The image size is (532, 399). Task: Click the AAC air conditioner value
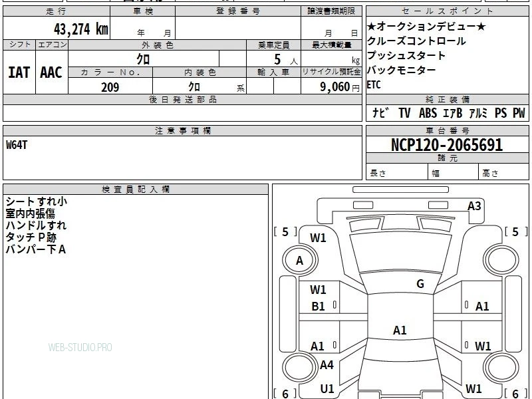click(x=51, y=72)
